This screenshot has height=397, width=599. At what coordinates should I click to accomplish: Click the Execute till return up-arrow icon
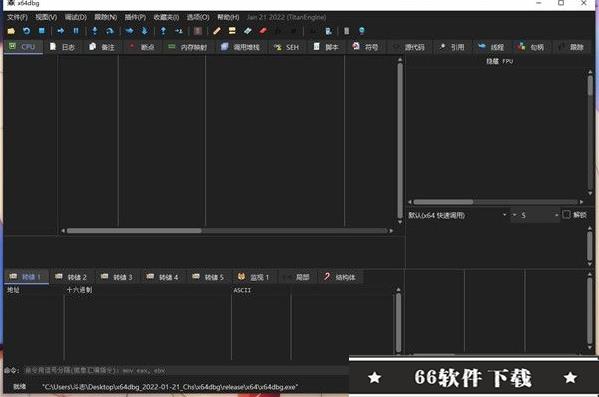coord(163,31)
